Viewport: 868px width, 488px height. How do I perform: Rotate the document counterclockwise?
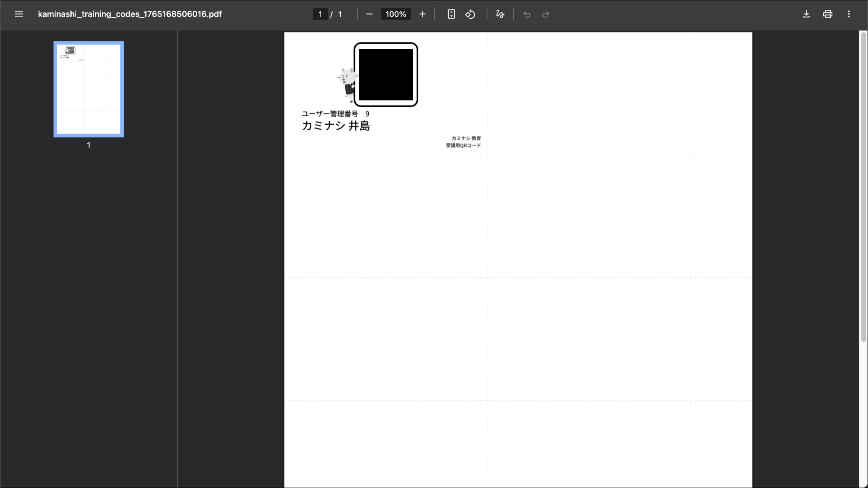click(470, 14)
